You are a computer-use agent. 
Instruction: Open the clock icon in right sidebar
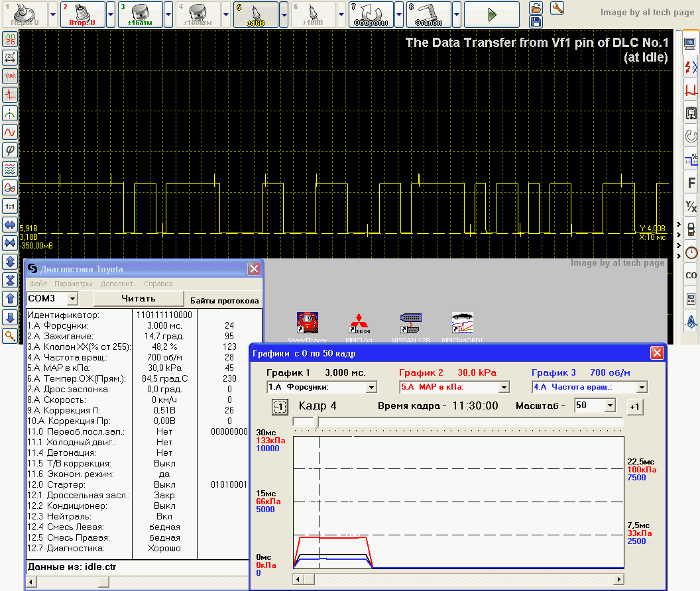point(691,252)
